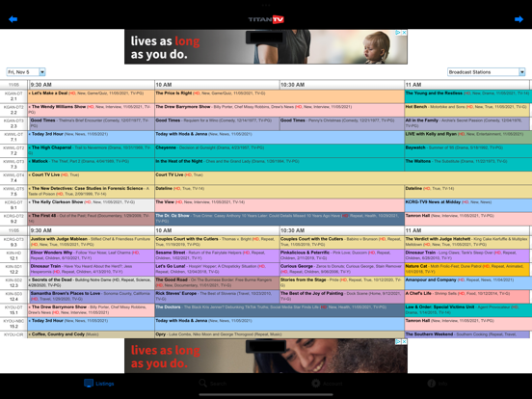
Task: Open the Broadcast Stations dropdown
Action: click(x=486, y=72)
